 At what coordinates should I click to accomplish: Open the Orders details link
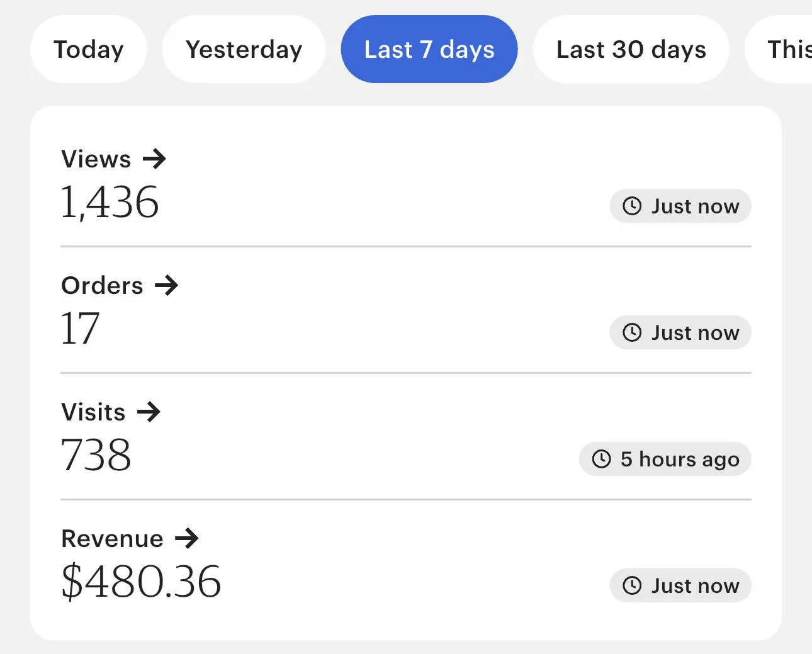pos(103,285)
